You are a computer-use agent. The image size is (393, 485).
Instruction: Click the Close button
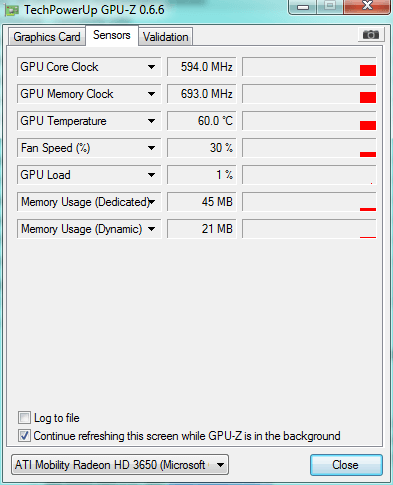(x=346, y=465)
